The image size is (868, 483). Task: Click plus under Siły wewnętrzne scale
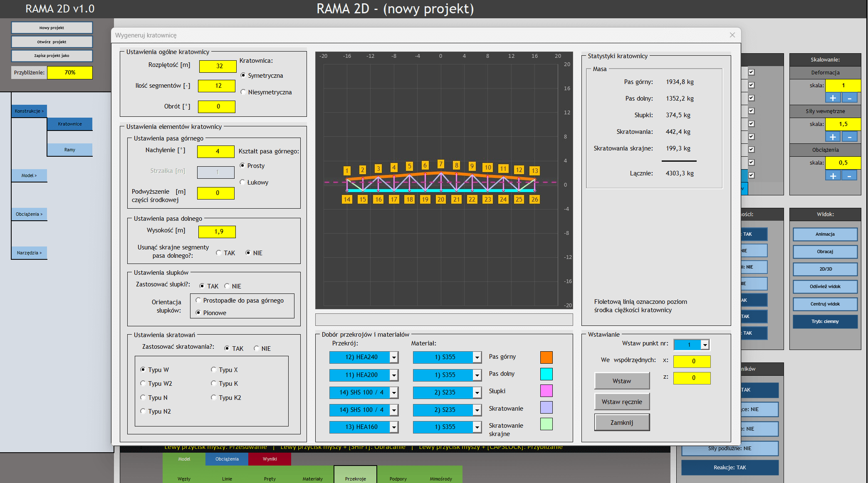[x=833, y=137]
